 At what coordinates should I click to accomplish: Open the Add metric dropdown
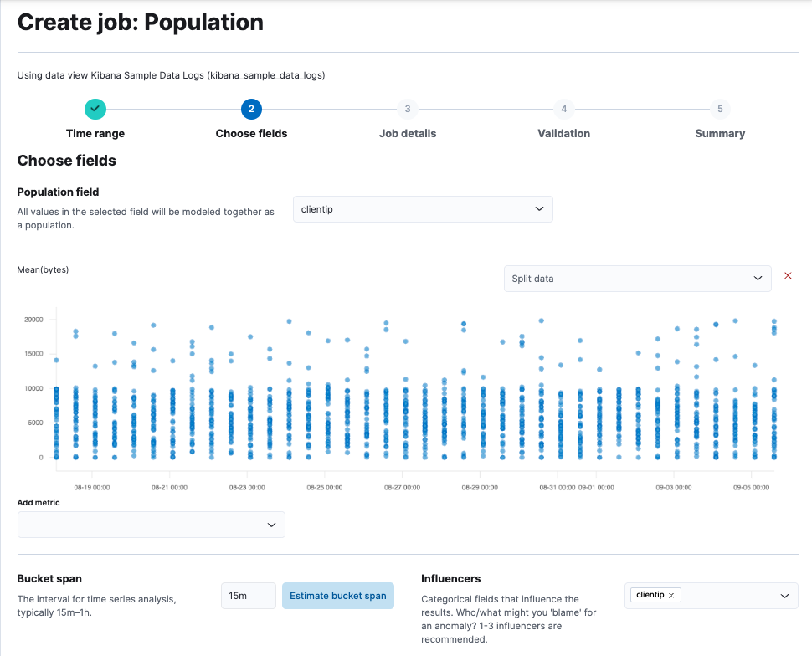pyautogui.click(x=151, y=524)
